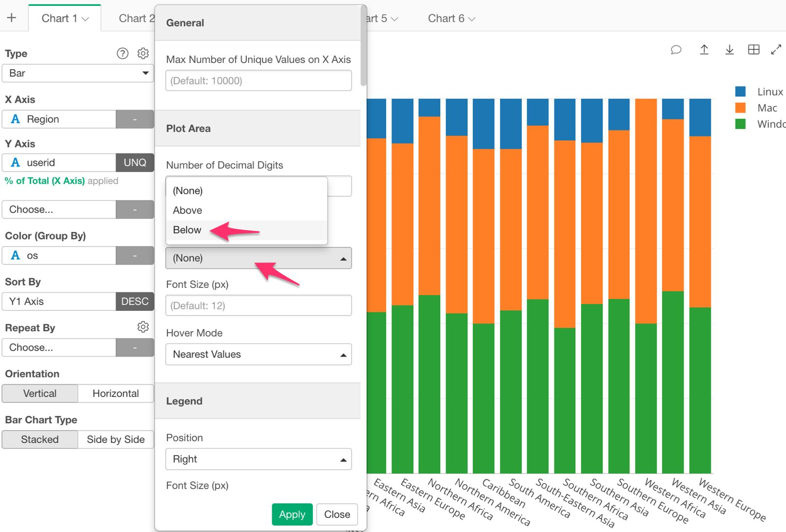Click the comment speech bubble icon

[676, 50]
